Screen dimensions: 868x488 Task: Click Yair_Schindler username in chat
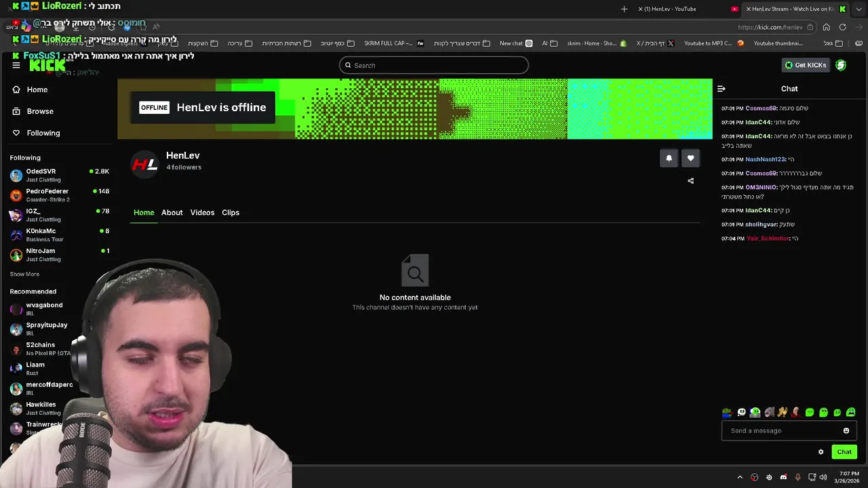pyautogui.click(x=768, y=239)
